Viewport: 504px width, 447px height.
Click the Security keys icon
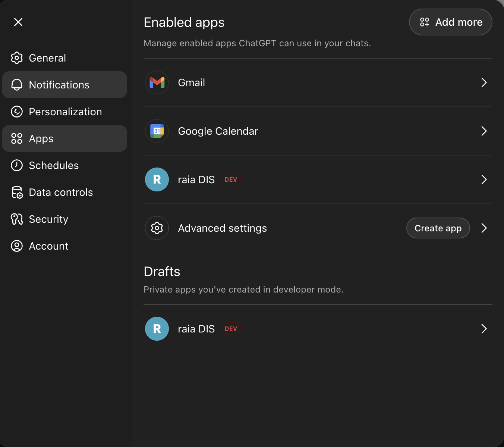pos(17,219)
